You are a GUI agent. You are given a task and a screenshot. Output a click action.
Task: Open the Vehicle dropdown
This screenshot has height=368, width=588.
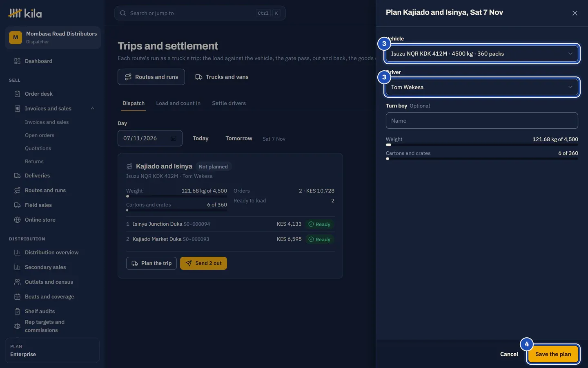[482, 54]
